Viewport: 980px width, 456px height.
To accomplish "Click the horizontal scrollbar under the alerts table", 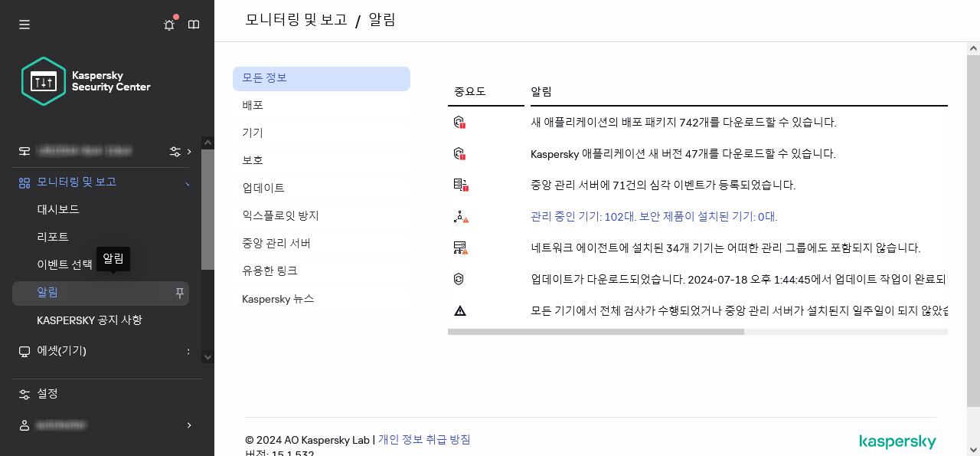I will pyautogui.click(x=597, y=332).
